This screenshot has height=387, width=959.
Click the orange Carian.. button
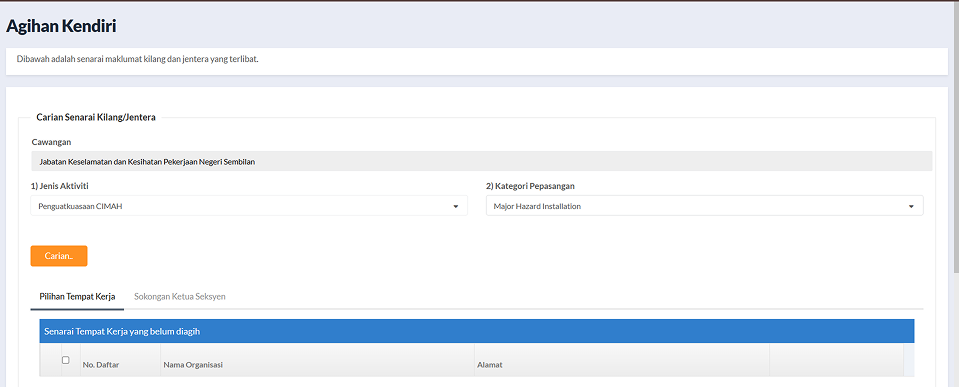coord(59,256)
